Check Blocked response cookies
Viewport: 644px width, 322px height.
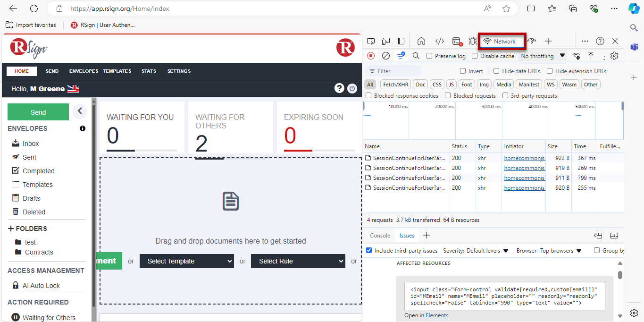368,95
